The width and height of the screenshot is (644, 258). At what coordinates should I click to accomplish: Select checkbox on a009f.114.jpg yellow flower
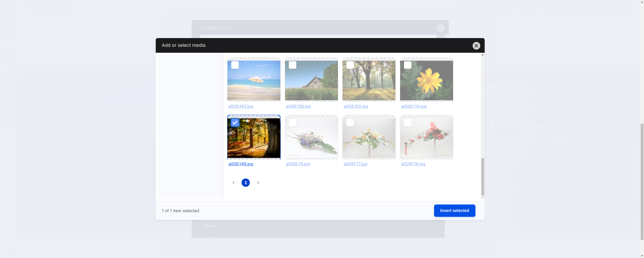[x=408, y=65]
